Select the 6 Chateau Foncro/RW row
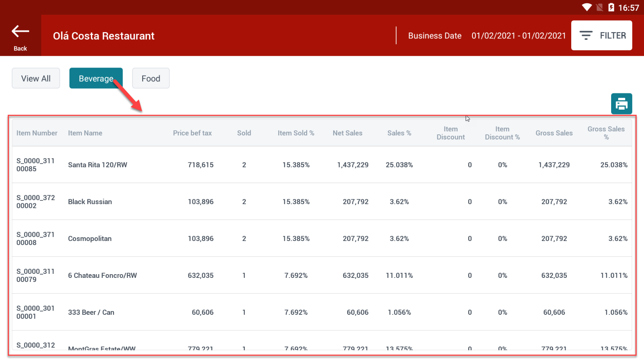 [102, 276]
